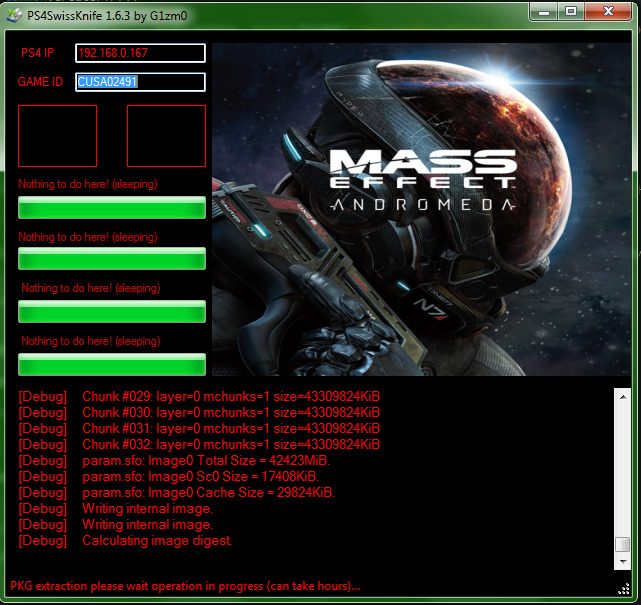This screenshot has height=605, width=641.
Task: Click the GAME ID text field
Action: coord(140,82)
